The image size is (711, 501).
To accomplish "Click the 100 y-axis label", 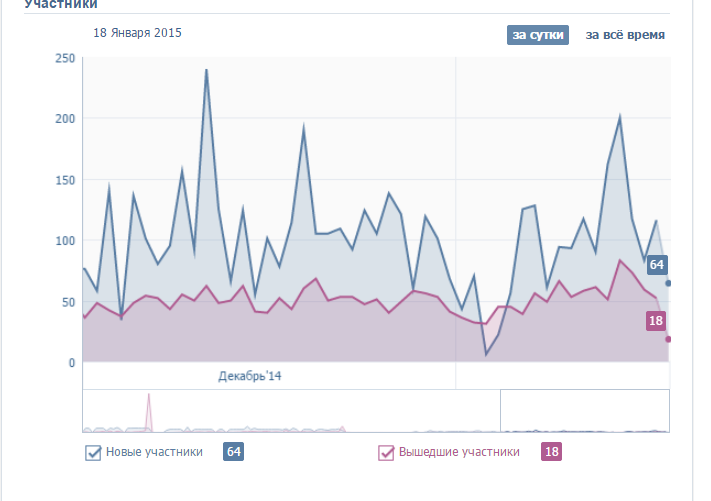I will (65, 241).
